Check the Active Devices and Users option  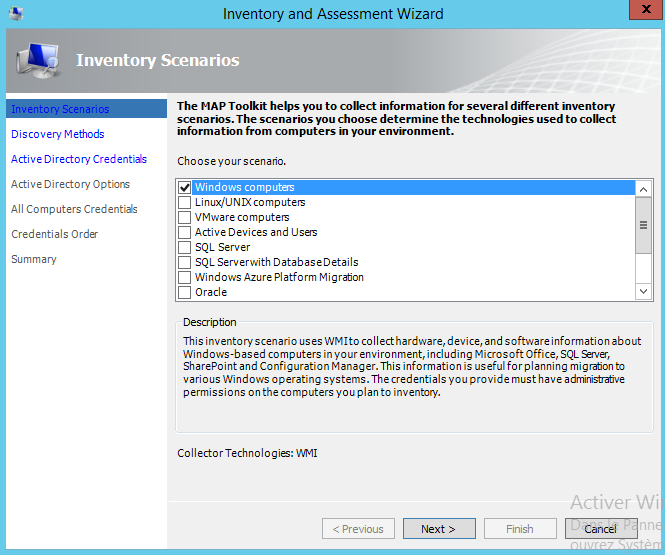pos(184,232)
